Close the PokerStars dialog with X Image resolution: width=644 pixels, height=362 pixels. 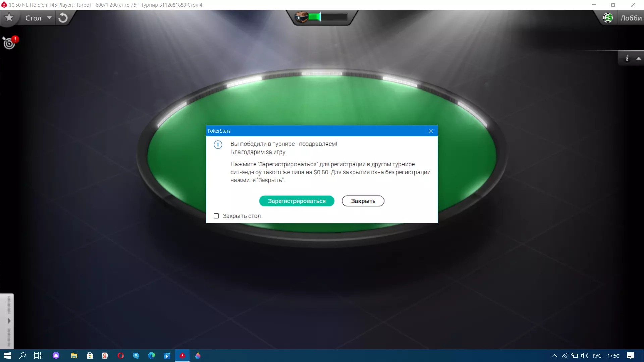point(431,131)
